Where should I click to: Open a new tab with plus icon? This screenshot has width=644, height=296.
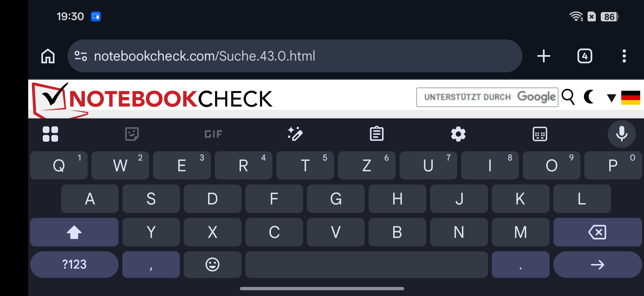tap(544, 56)
